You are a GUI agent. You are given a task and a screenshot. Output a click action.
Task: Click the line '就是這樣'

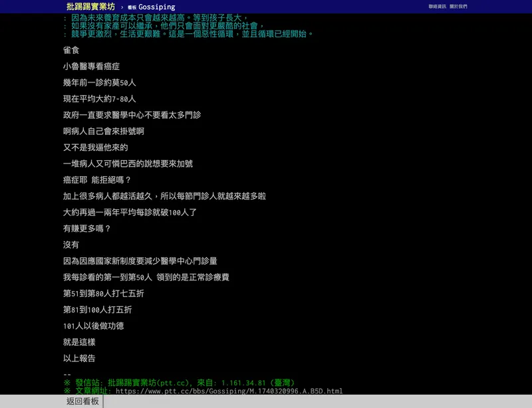[x=79, y=342]
